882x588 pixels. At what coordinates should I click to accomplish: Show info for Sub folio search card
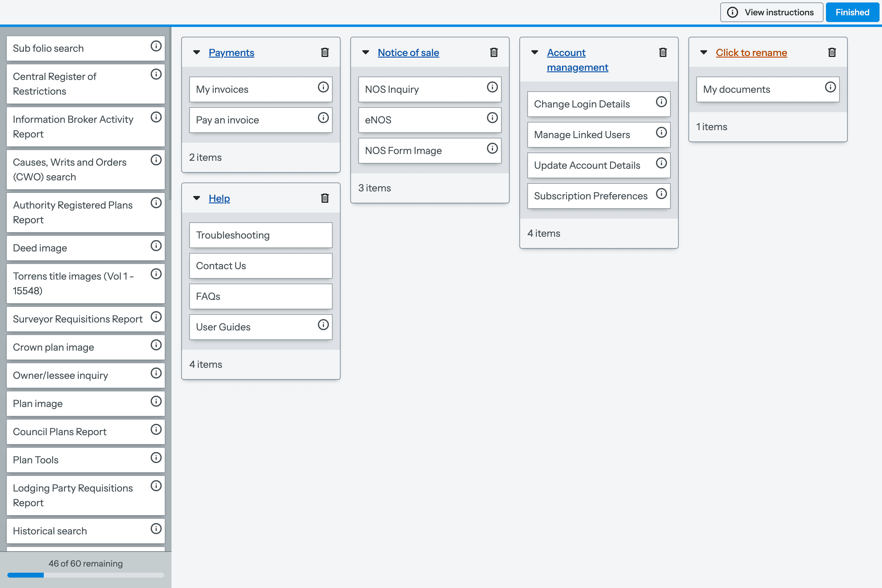(156, 46)
